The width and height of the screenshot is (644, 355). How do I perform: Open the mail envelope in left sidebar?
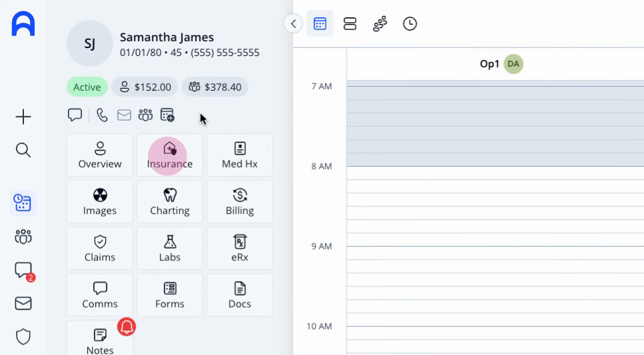[23, 304]
